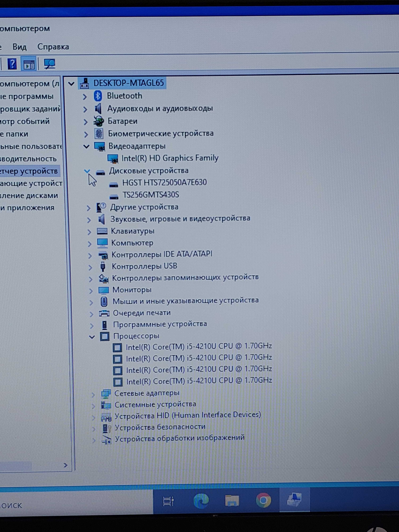Collapse the Видеоадаптеры category
Screen dimensions: 399x532
pyautogui.click(x=86, y=146)
